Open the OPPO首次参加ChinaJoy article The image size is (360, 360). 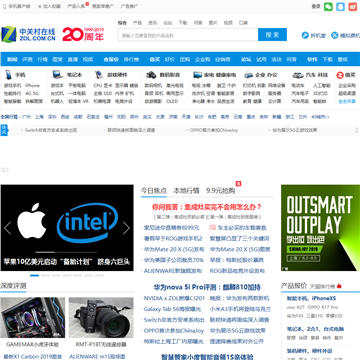click(x=174, y=331)
